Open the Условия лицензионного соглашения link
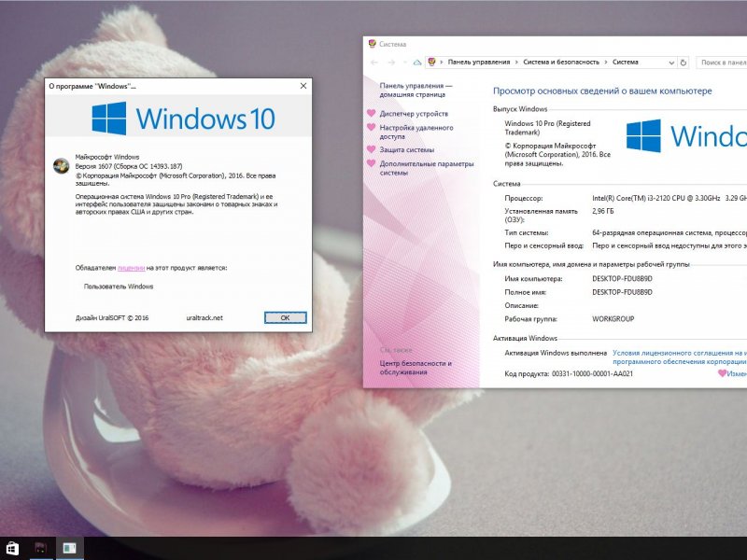 tap(680, 357)
